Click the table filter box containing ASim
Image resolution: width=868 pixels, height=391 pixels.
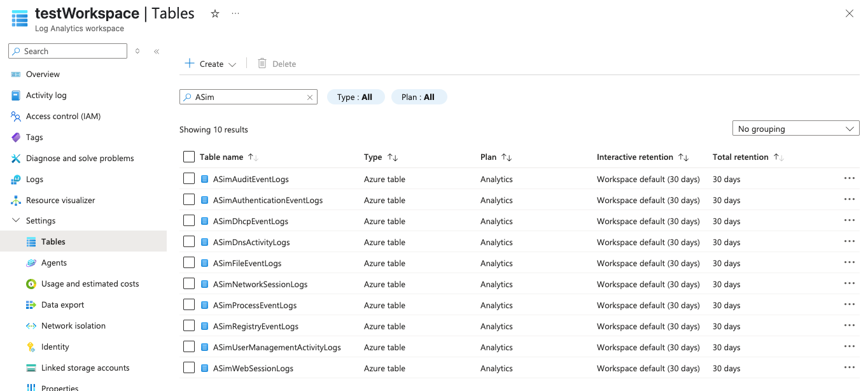(248, 97)
